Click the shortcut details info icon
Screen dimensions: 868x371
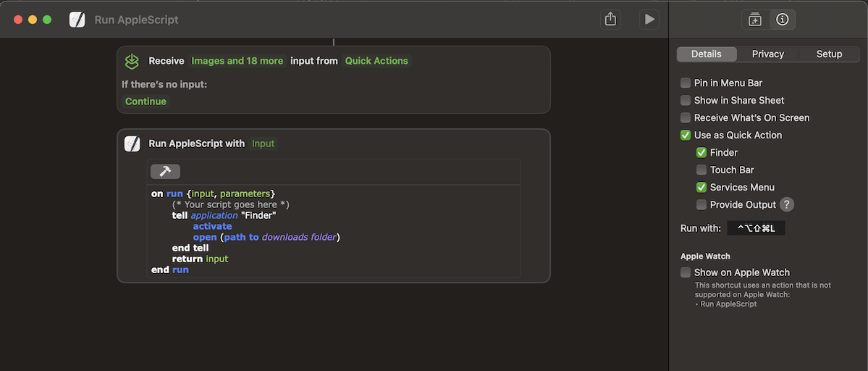[x=782, y=20]
